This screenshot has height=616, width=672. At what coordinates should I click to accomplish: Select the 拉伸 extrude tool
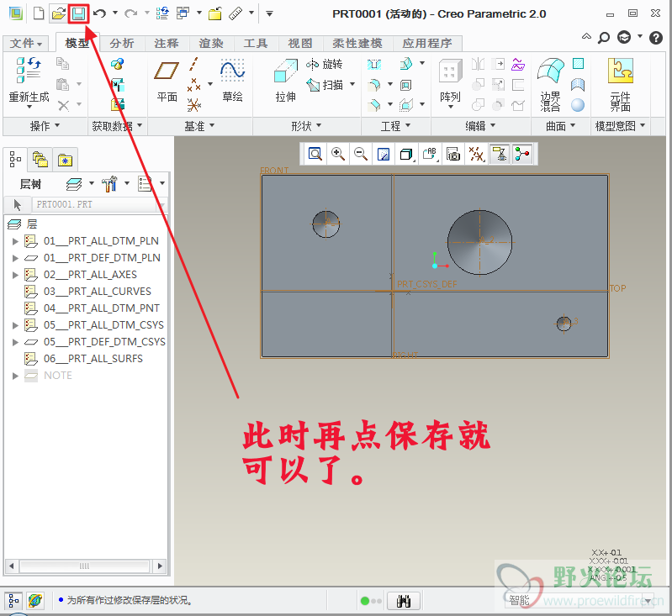pyautogui.click(x=285, y=81)
